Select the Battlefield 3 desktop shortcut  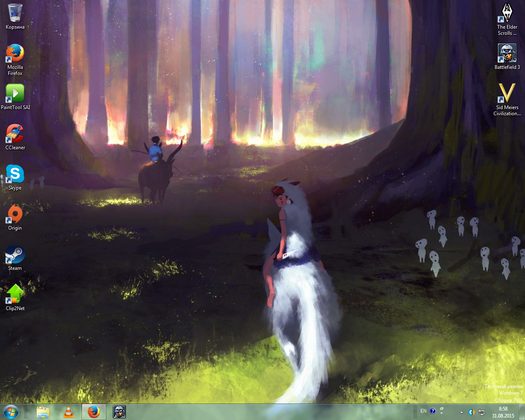[x=507, y=57]
